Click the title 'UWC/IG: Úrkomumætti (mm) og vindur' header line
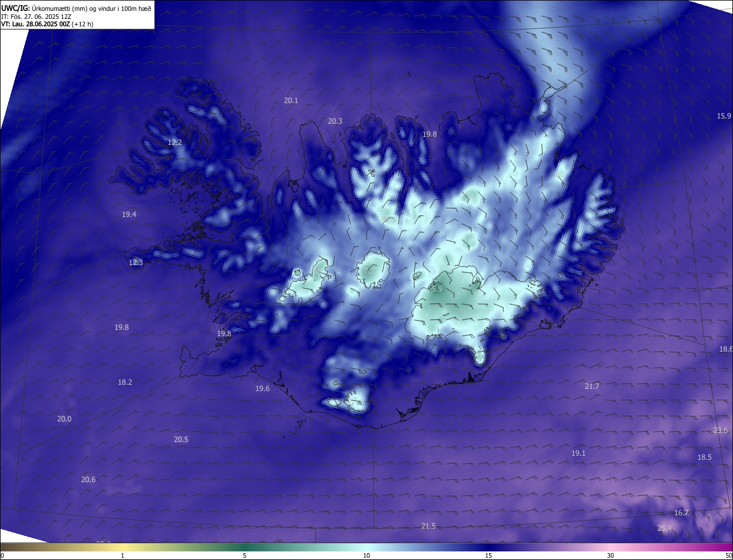This screenshot has width=733, height=560. (76, 8)
